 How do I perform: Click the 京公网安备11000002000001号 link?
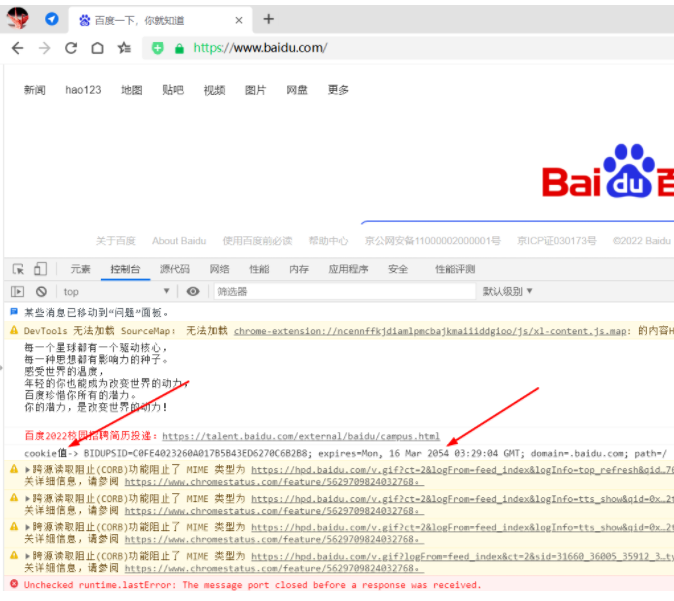pos(432,241)
